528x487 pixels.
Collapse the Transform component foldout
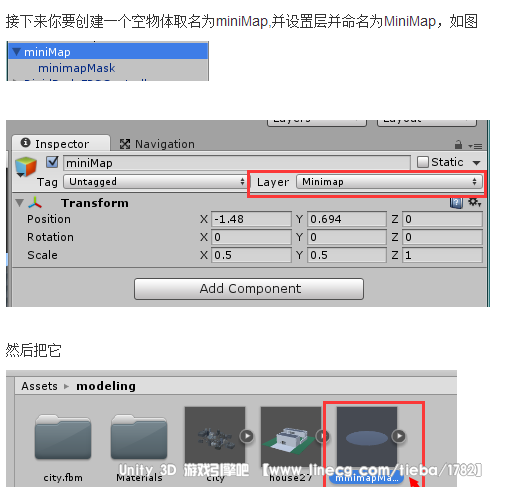pyautogui.click(x=20, y=203)
